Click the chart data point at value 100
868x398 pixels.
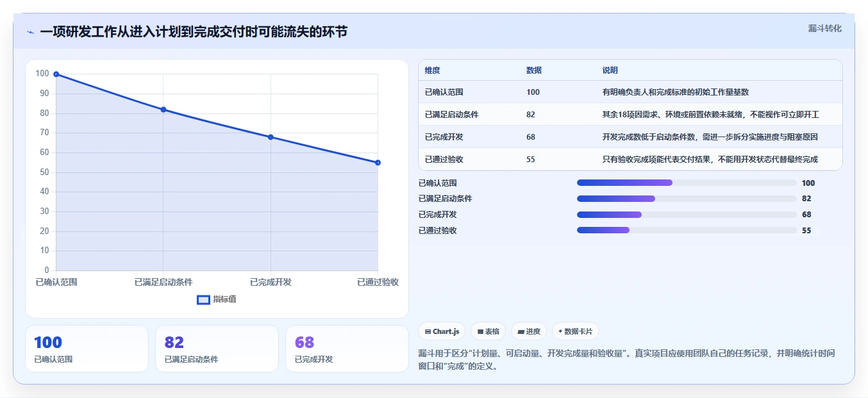click(56, 74)
